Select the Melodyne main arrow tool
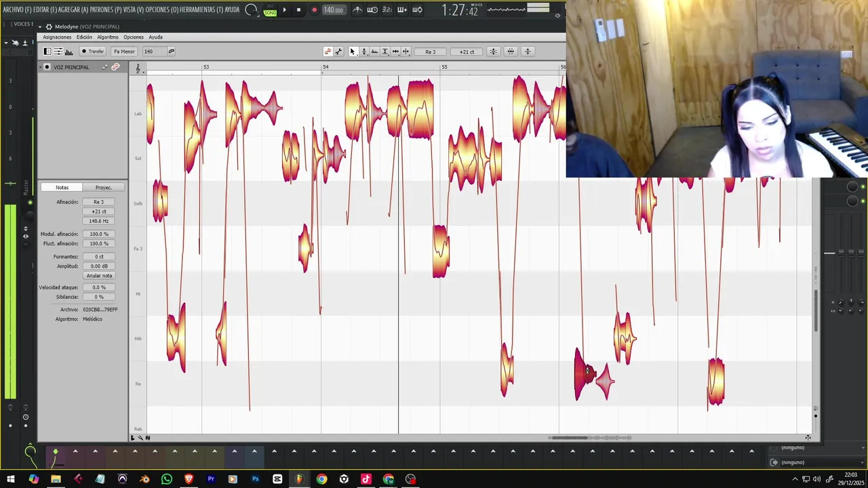 click(353, 52)
